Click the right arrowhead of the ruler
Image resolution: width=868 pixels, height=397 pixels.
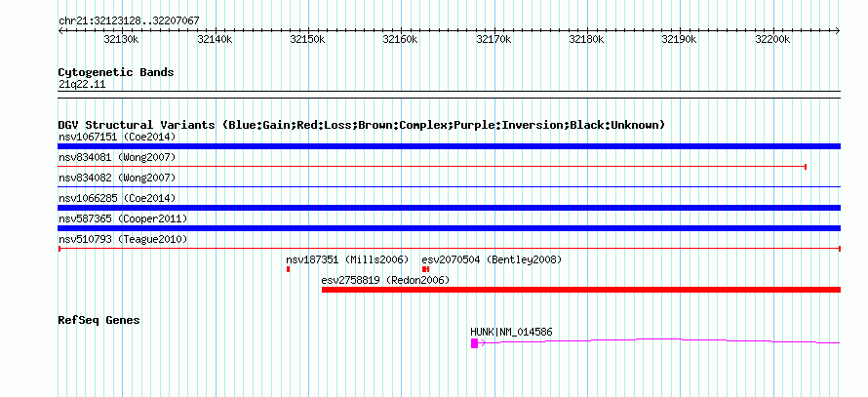(x=838, y=31)
